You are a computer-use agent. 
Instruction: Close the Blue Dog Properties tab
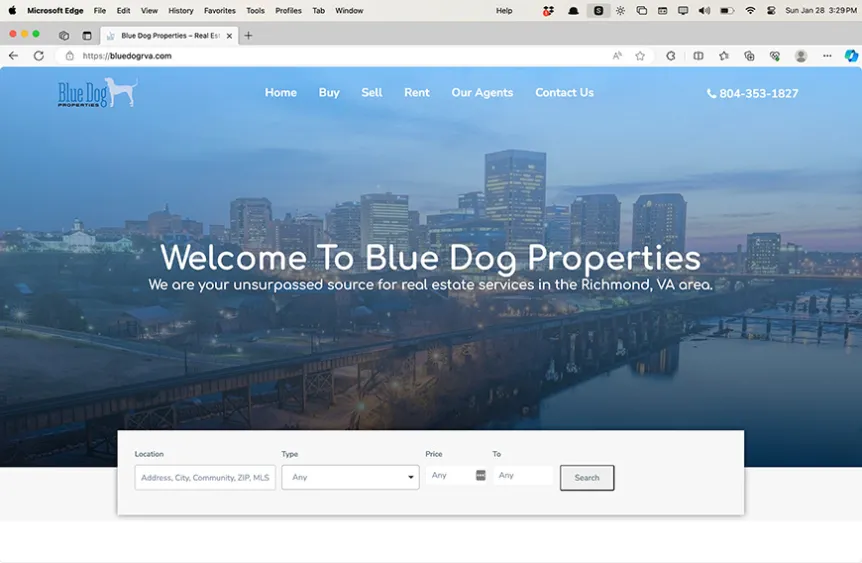229,36
